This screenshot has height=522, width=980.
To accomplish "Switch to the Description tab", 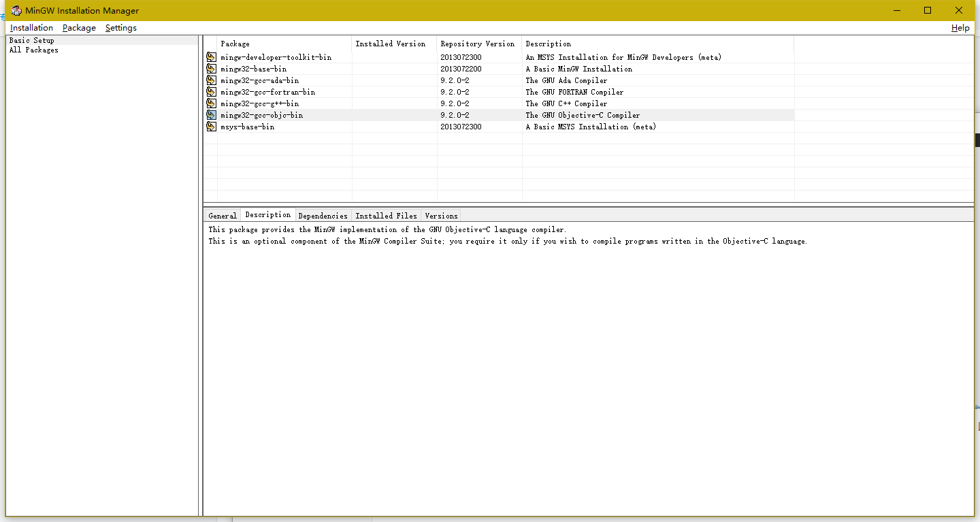I will pyautogui.click(x=267, y=214).
